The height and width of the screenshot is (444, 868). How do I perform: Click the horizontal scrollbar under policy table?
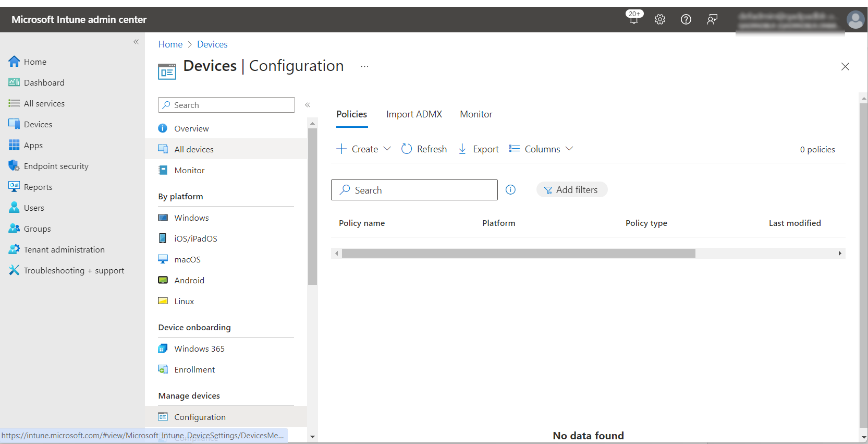click(x=518, y=254)
